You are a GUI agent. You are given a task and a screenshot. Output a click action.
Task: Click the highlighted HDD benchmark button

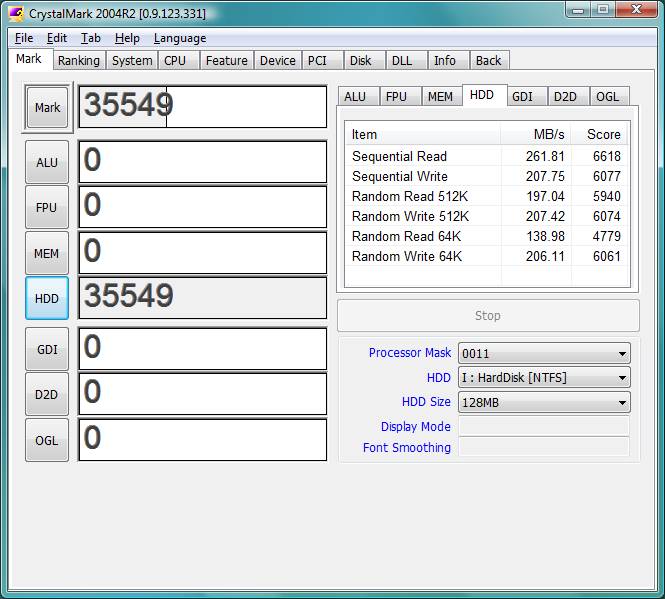point(47,298)
